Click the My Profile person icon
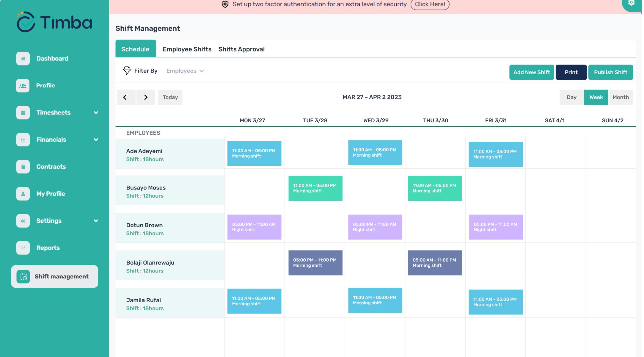This screenshot has height=357, width=644. point(23,194)
